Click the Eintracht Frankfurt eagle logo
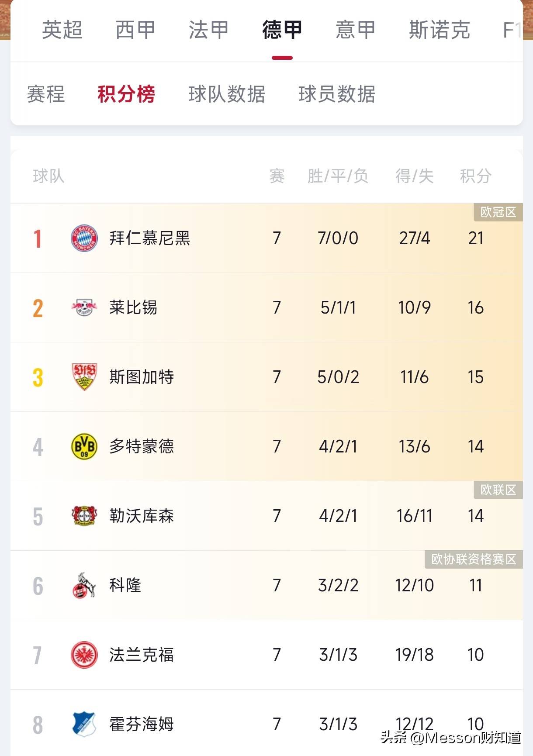Screen dimensions: 533x756 [84, 655]
